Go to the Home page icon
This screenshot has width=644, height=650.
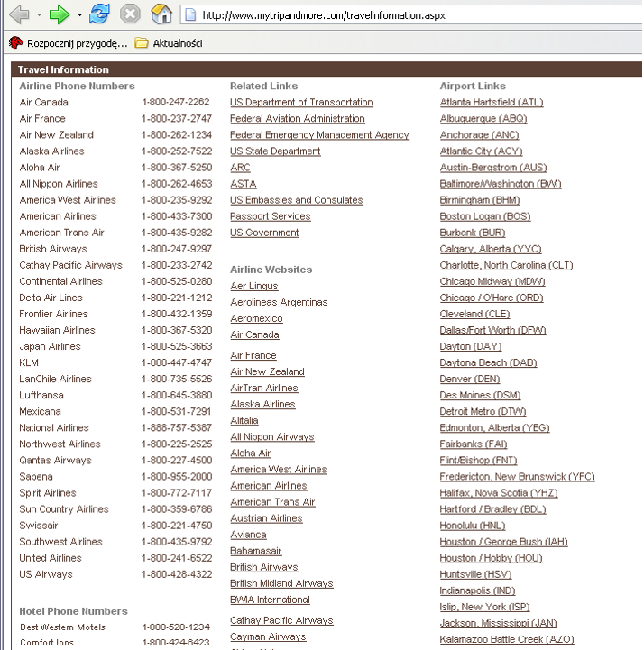161,14
